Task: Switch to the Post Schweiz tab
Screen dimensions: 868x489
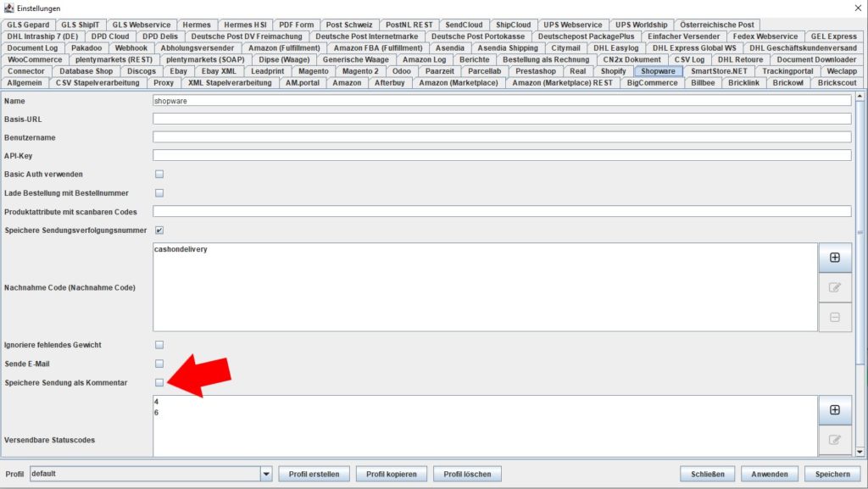Action: click(x=349, y=25)
